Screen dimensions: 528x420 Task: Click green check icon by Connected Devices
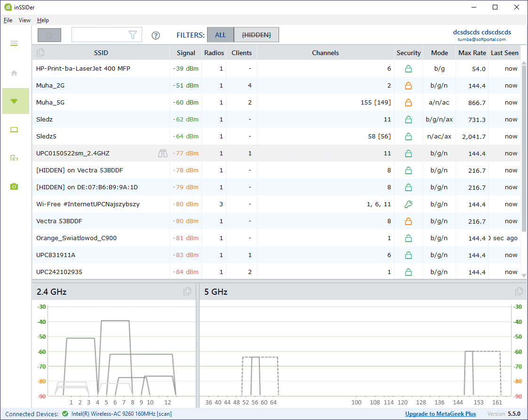65,414
